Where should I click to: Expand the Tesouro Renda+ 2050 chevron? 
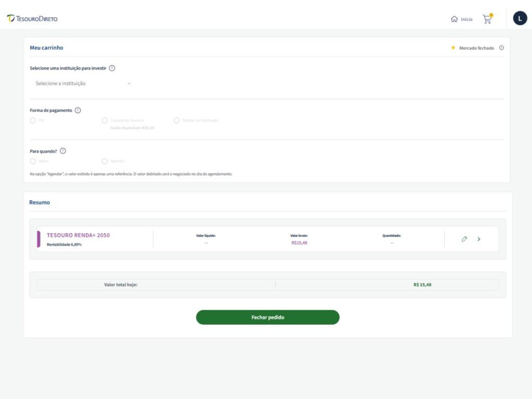[478, 239]
